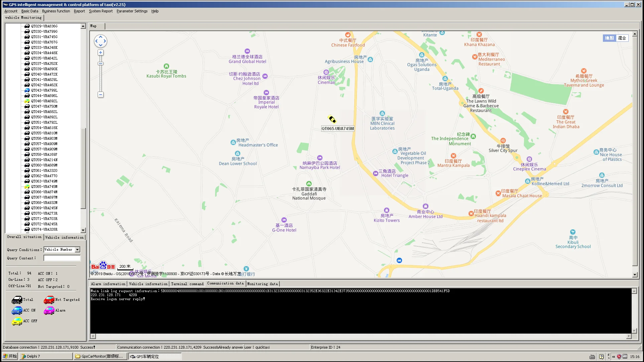Image resolution: width=644 pixels, height=362 pixels.
Task: Click the black Total car legend icon
Action: [17, 300]
